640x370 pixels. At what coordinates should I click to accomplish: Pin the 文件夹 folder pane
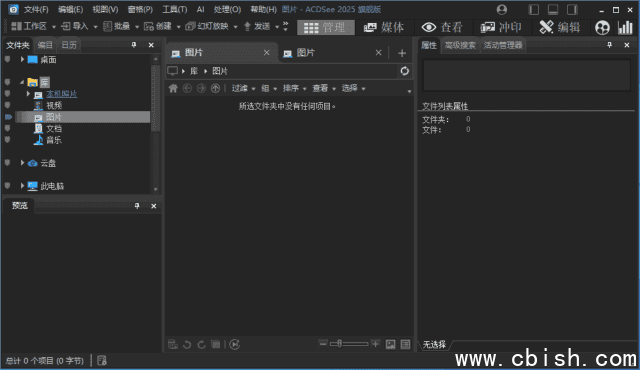[134, 45]
